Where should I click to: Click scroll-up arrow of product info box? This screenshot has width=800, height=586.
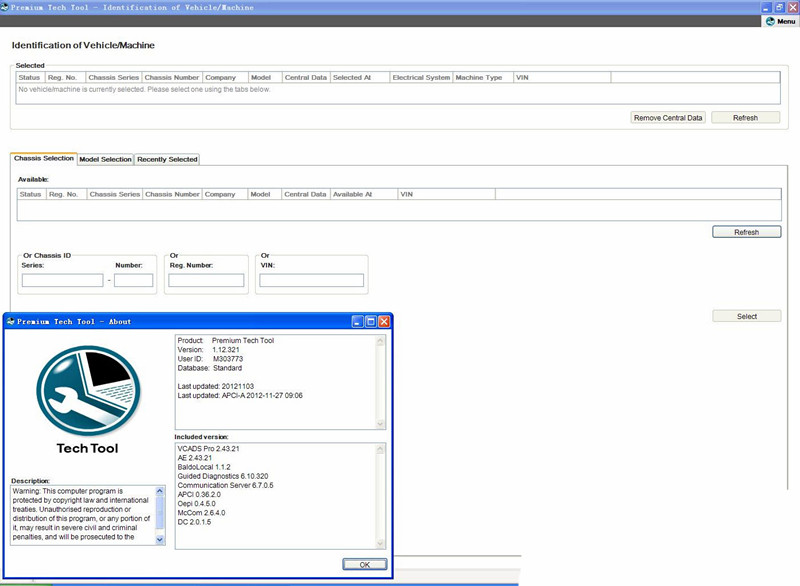pos(380,341)
